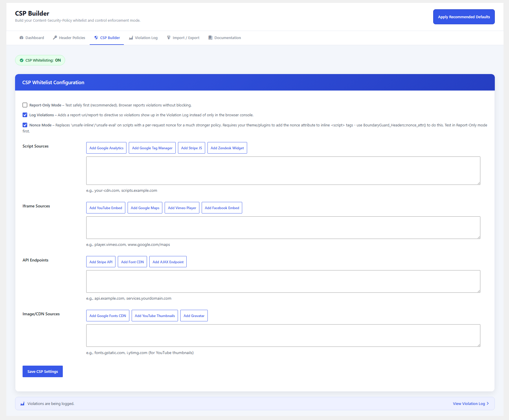Click Add Facebook Embed button
Screen dimensions: 509x420
pyautogui.click(x=222, y=208)
